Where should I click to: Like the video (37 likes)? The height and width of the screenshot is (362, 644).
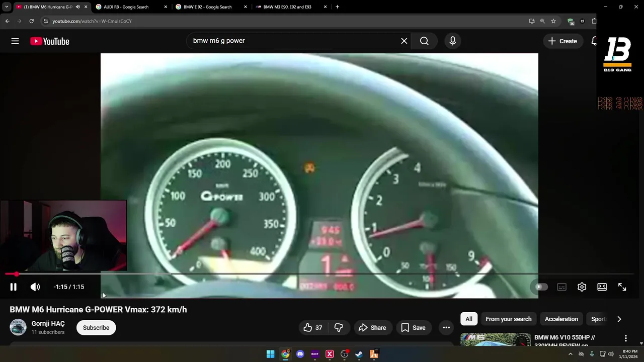coord(312,328)
